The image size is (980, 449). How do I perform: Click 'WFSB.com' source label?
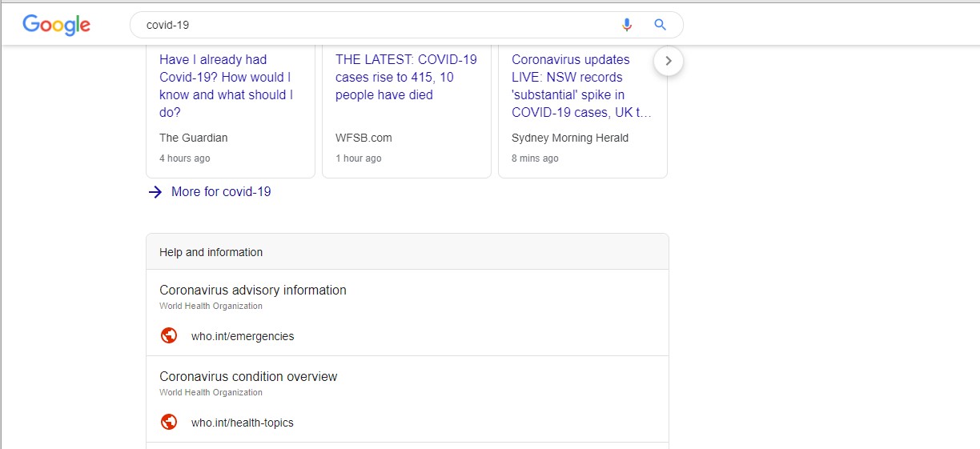click(x=363, y=138)
